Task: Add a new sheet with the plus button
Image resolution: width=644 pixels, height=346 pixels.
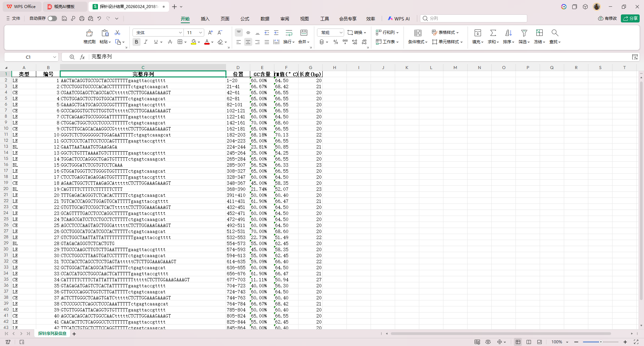Action: (74, 334)
